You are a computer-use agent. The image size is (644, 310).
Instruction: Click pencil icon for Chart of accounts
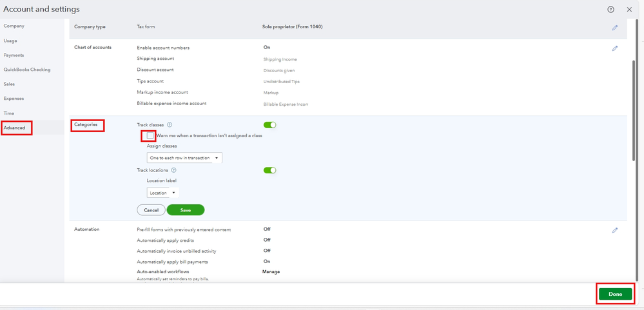click(615, 48)
